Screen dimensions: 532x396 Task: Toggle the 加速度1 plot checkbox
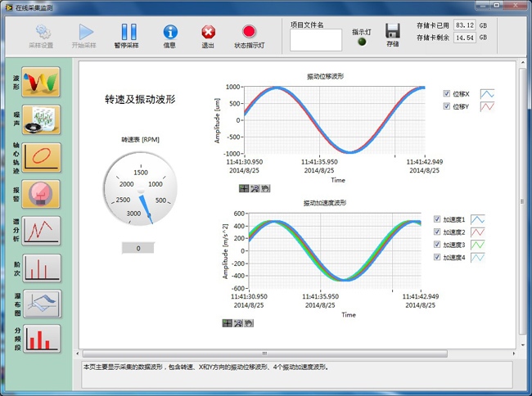[437, 219]
